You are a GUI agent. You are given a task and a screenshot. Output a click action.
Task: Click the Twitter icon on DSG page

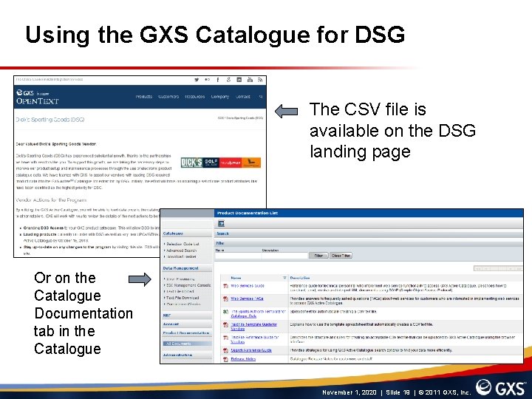(x=197, y=80)
